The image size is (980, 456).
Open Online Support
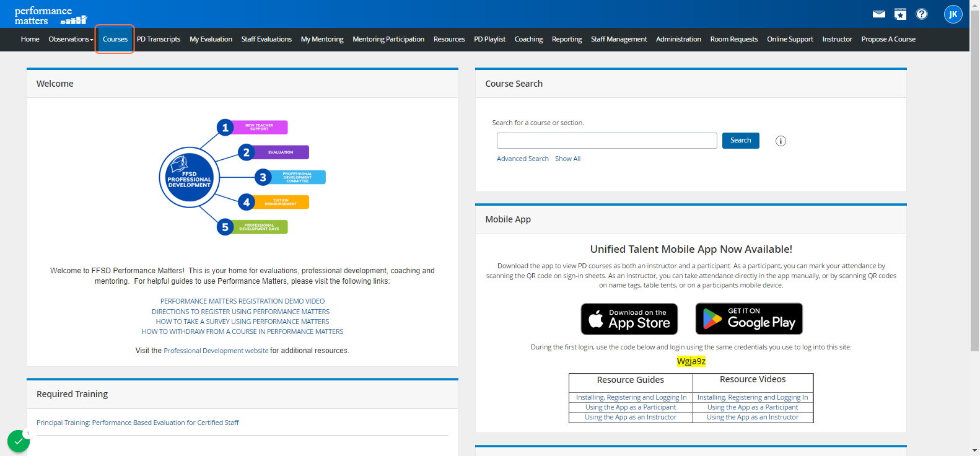(790, 39)
